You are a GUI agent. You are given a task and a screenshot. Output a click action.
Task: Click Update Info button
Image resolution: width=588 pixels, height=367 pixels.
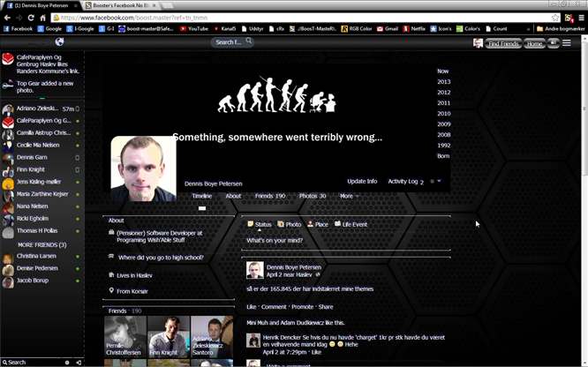[362, 181]
